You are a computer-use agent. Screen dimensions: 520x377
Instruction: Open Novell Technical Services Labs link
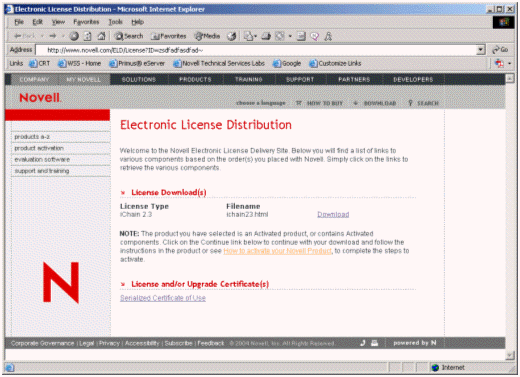point(219,63)
